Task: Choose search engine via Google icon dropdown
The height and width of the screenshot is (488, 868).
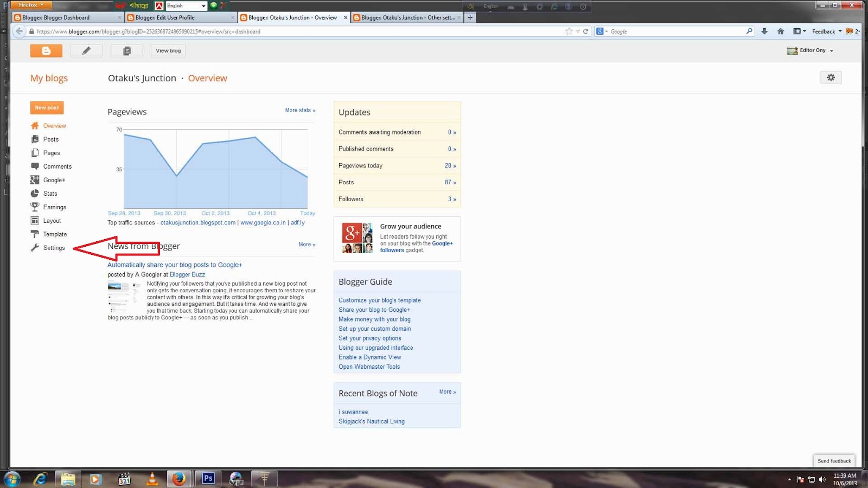Action: tap(602, 31)
